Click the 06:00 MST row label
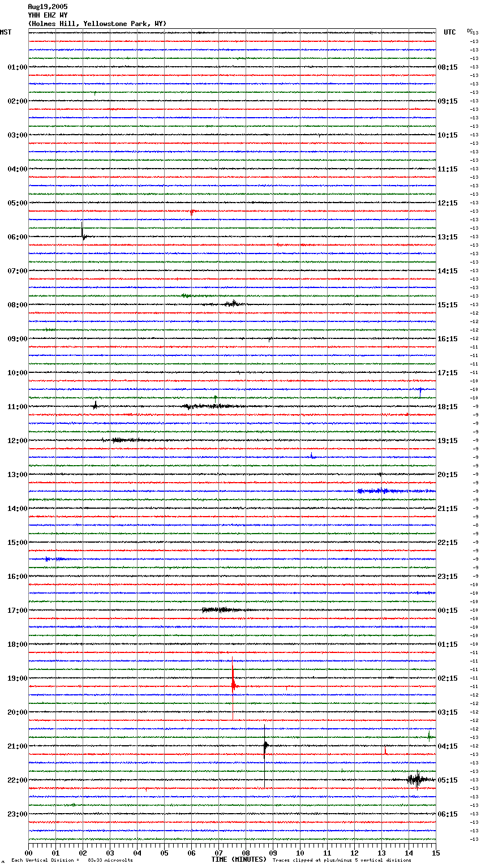481x868 pixels. click(x=18, y=237)
